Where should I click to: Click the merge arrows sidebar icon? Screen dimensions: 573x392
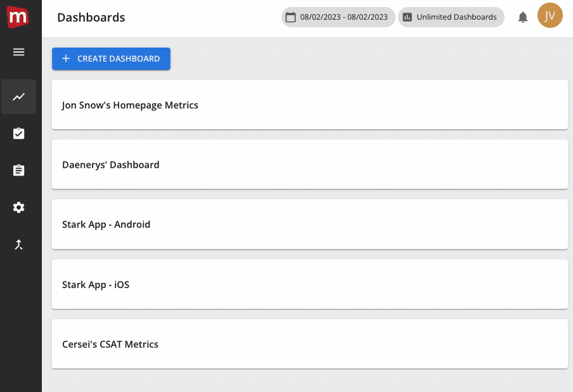pos(19,244)
